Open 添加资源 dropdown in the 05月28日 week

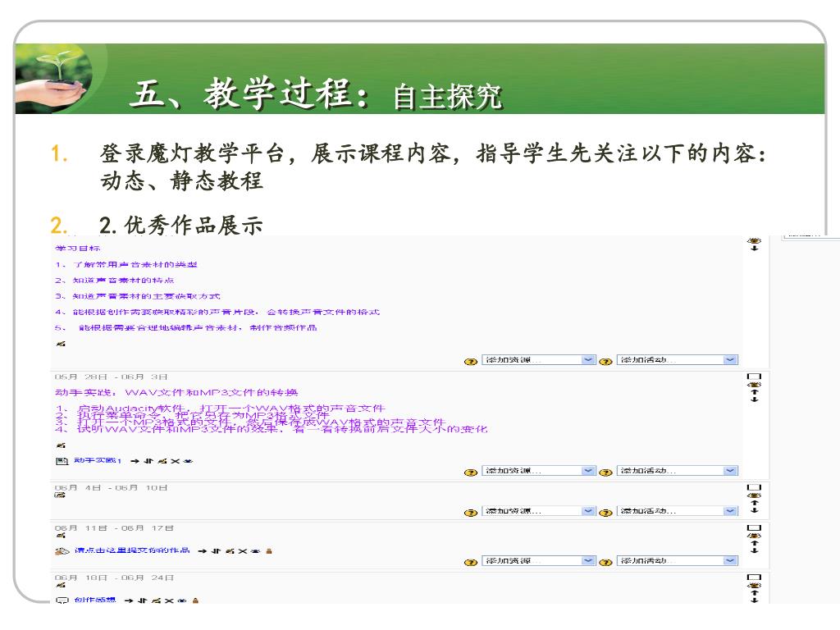(x=538, y=470)
